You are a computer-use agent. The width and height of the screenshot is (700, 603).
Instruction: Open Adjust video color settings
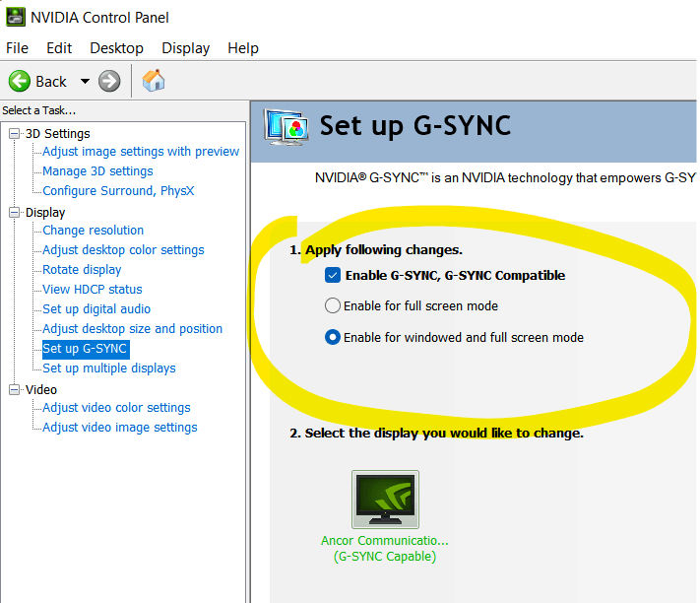(116, 407)
